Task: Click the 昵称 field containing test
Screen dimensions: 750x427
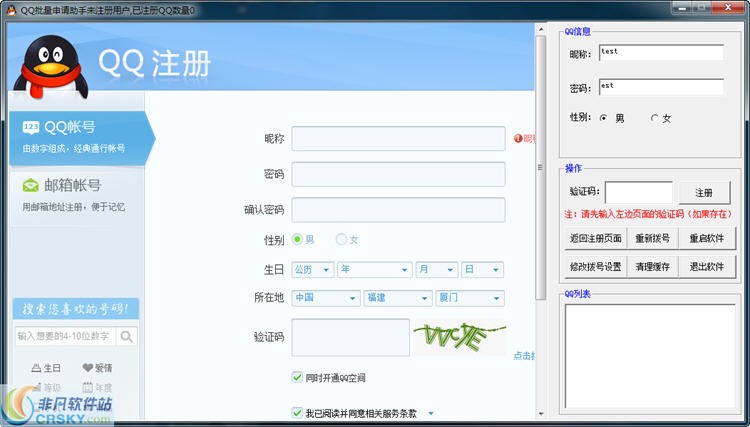Action: [661, 53]
